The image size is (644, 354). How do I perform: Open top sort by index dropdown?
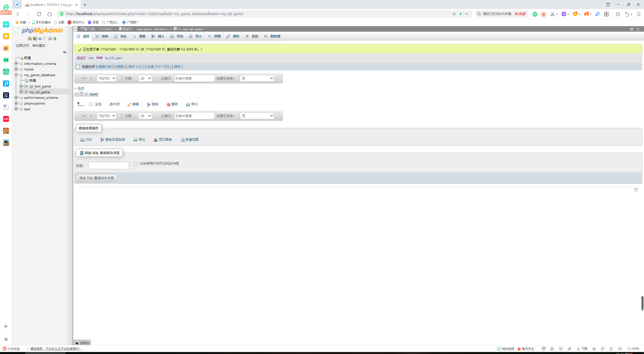pyautogui.click(x=257, y=78)
